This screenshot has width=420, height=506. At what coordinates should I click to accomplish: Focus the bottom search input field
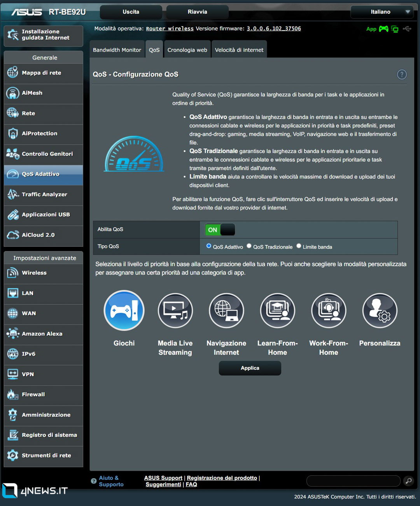pos(353,481)
